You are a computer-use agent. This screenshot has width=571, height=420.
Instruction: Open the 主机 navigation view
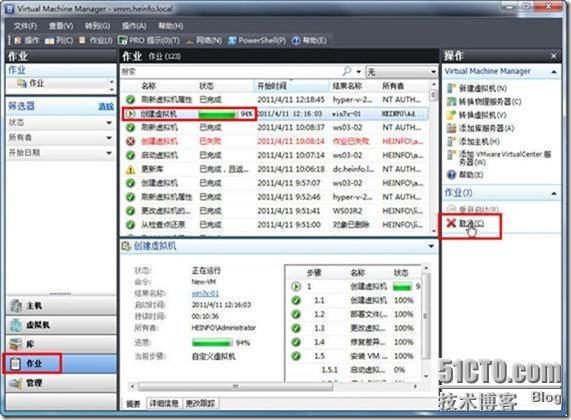point(61,306)
